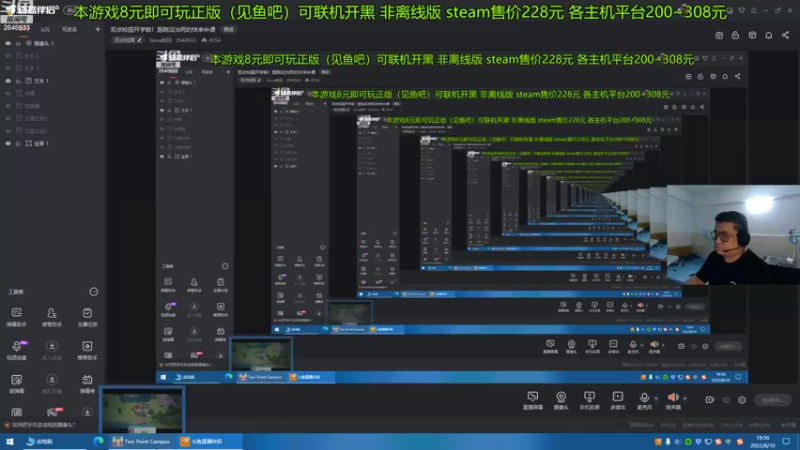Click the webcam overlay of the streamer
Viewport: 800px width, 450px height.
click(733, 234)
